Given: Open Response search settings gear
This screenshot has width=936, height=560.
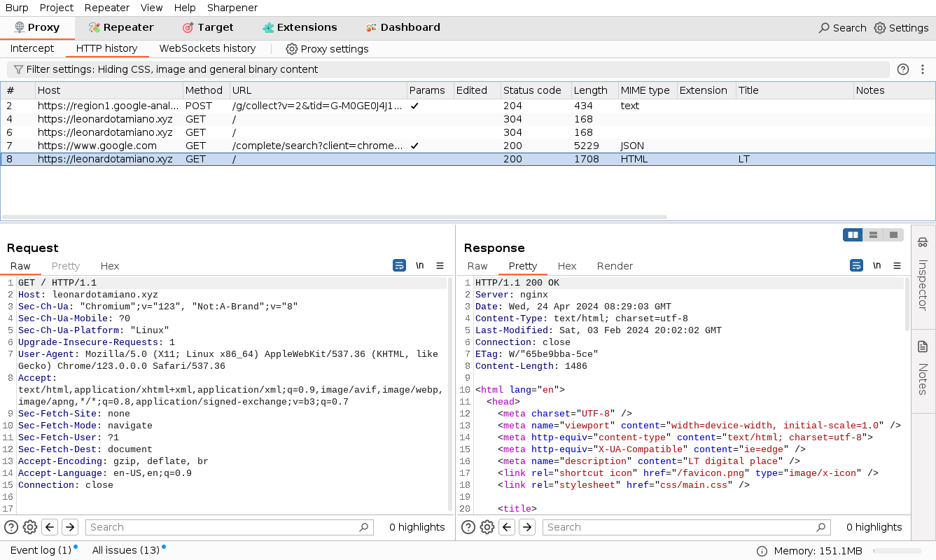Looking at the screenshot, I should click(x=487, y=527).
